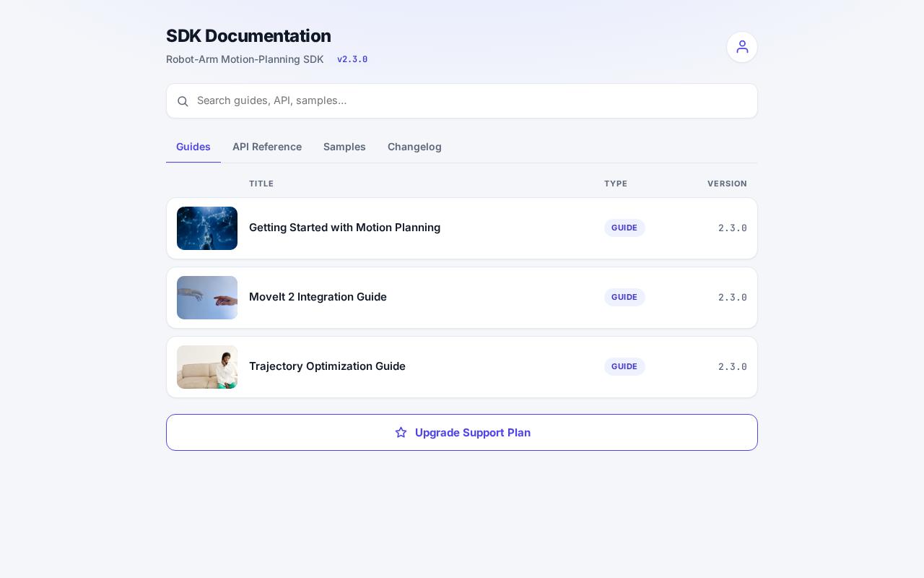This screenshot has width=924, height=578.
Task: Click version 2.3.0 in Trajectory Optimization row
Action: coord(733,367)
